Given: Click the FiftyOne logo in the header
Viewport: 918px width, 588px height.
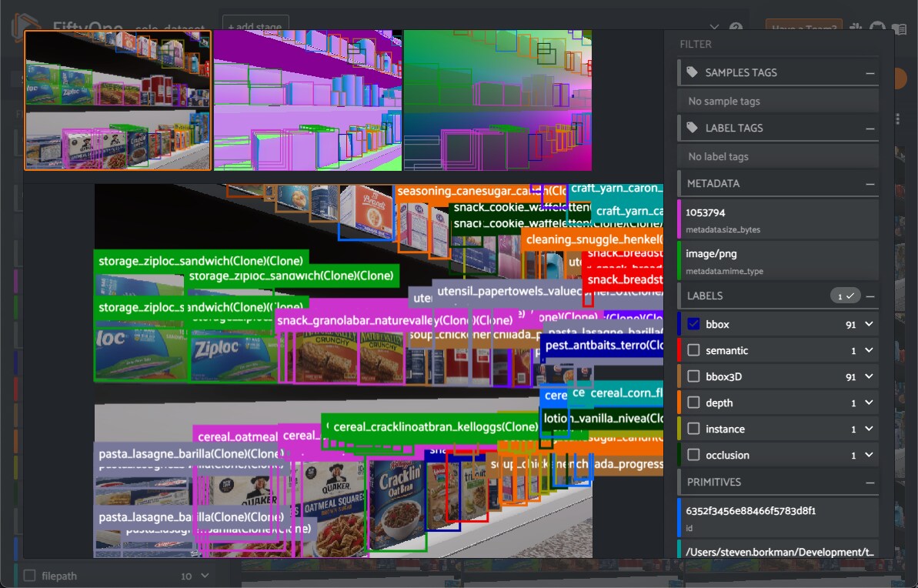Looking at the screenshot, I should (x=26, y=23).
